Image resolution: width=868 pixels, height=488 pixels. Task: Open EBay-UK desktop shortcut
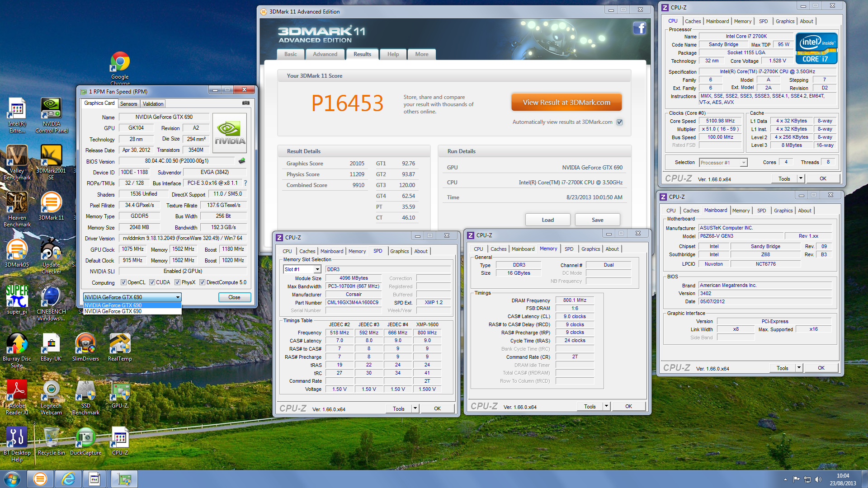(51, 347)
